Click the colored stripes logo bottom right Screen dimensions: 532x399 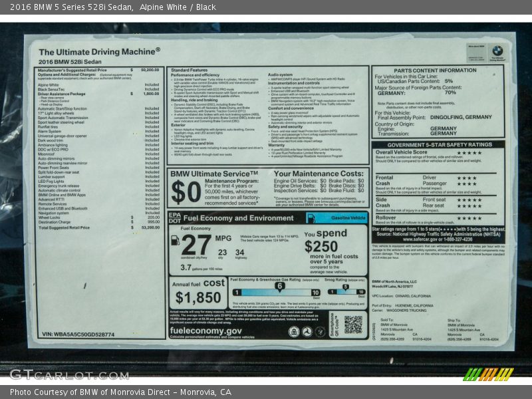488,374
